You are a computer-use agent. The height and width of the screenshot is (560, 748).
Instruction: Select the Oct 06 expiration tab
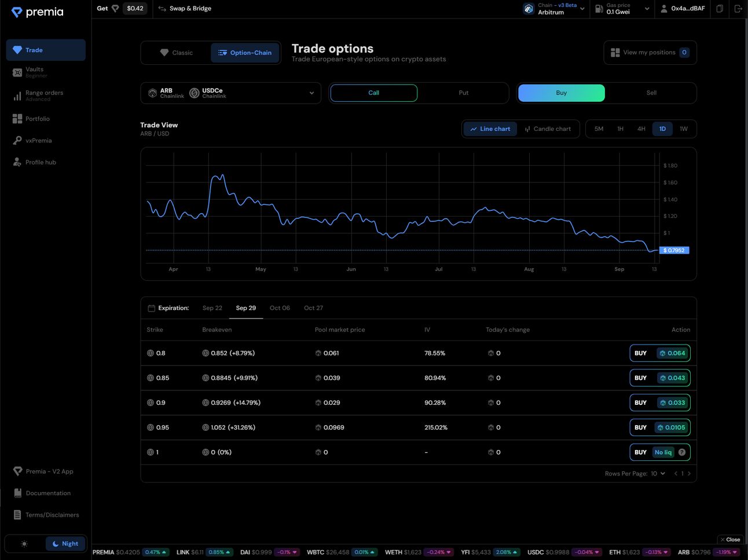click(x=280, y=308)
